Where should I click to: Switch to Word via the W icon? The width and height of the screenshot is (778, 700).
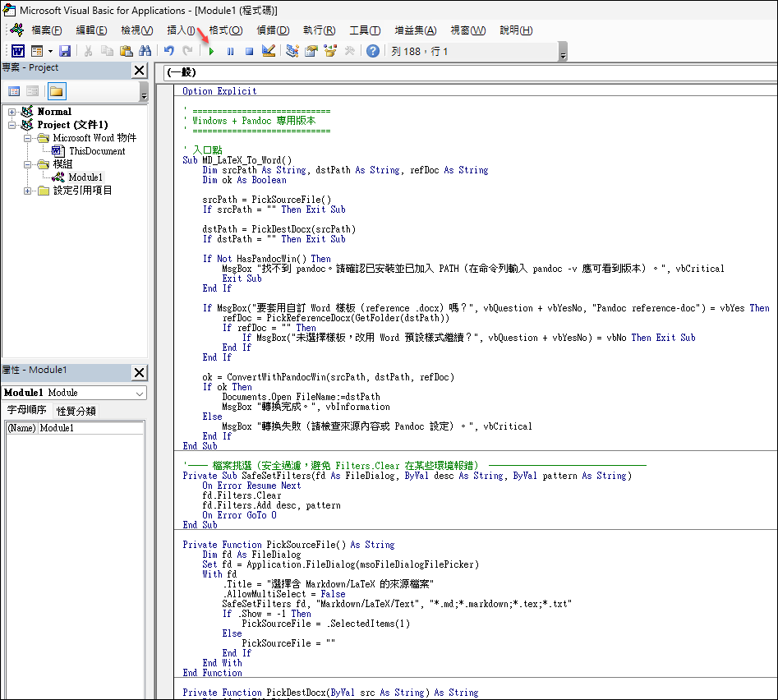(x=16, y=51)
